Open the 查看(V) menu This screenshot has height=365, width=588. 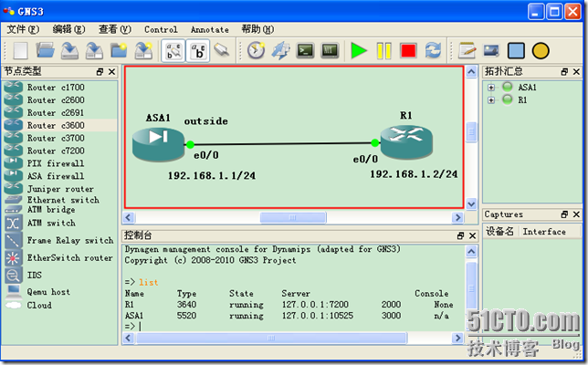point(115,29)
